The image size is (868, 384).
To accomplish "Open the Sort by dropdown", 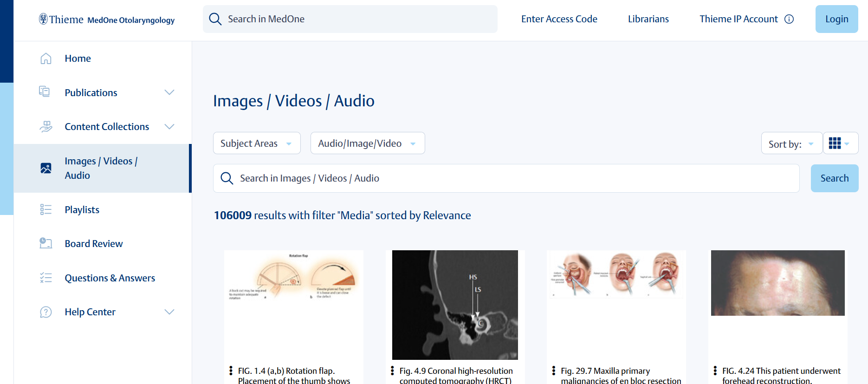I will coord(791,143).
